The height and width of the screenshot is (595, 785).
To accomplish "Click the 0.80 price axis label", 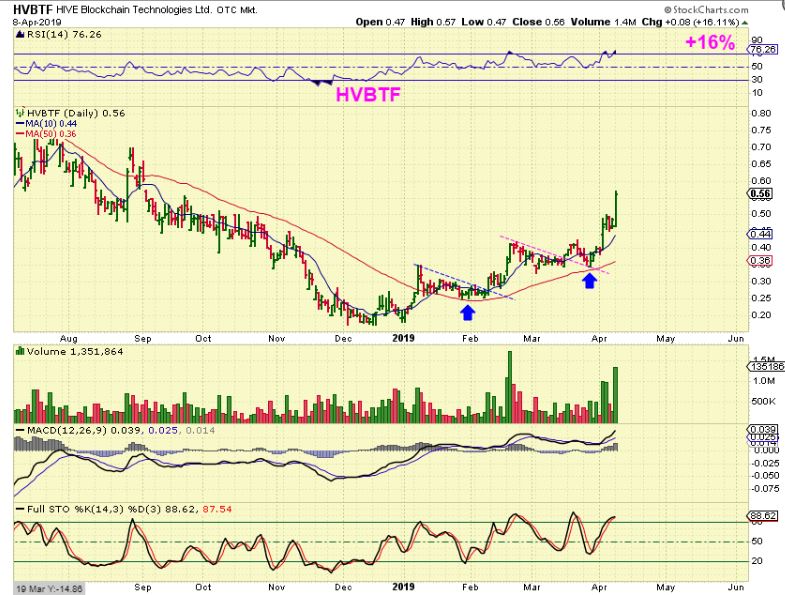I will click(761, 113).
